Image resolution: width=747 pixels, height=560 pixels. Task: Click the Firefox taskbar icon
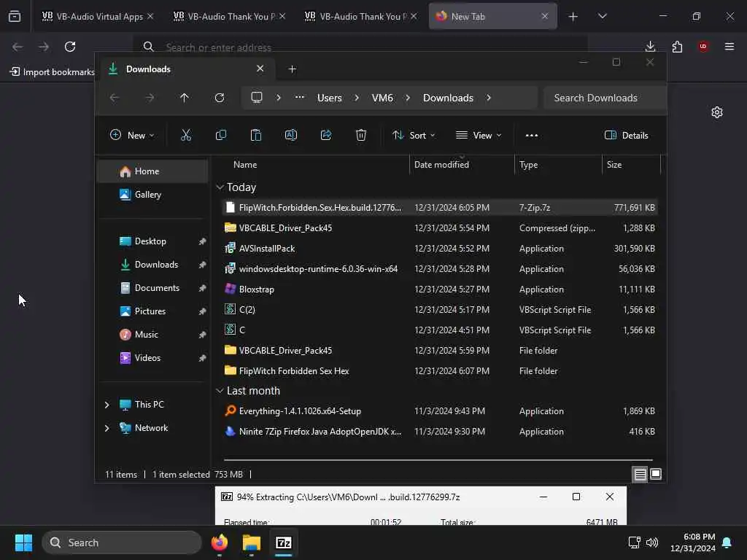(220, 542)
